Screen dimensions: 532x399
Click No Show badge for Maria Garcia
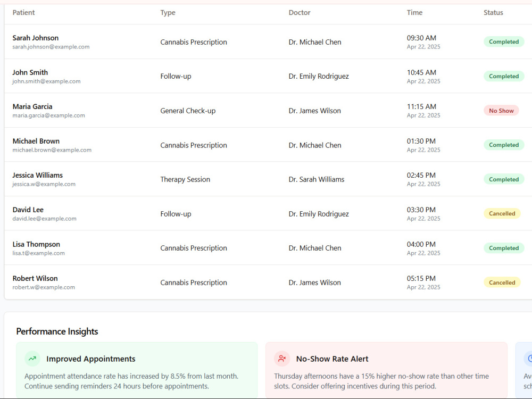(x=501, y=111)
